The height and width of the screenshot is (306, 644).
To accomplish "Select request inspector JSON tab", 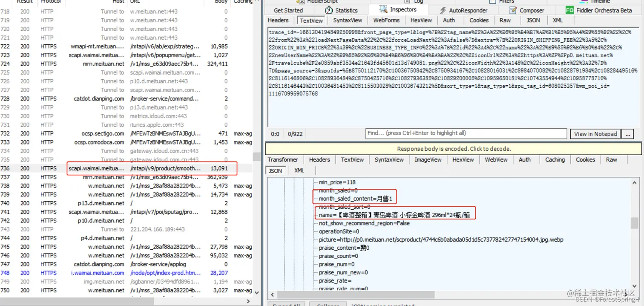I will point(533,20).
